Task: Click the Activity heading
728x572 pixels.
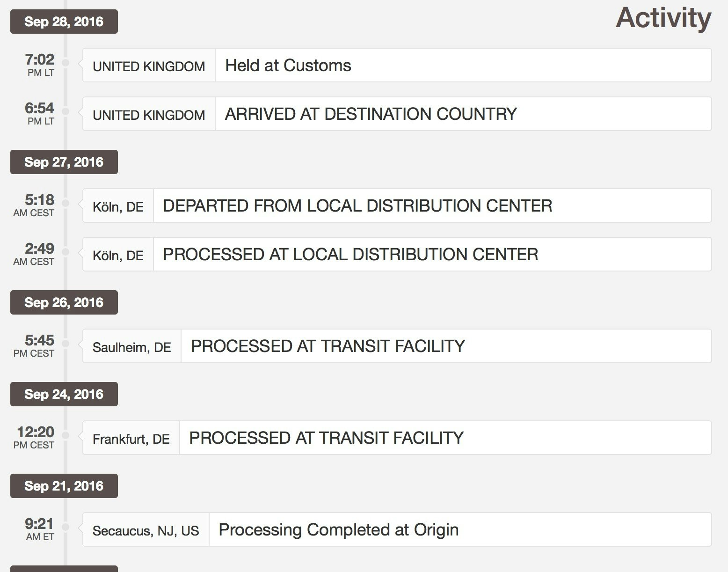Action: pos(663,18)
